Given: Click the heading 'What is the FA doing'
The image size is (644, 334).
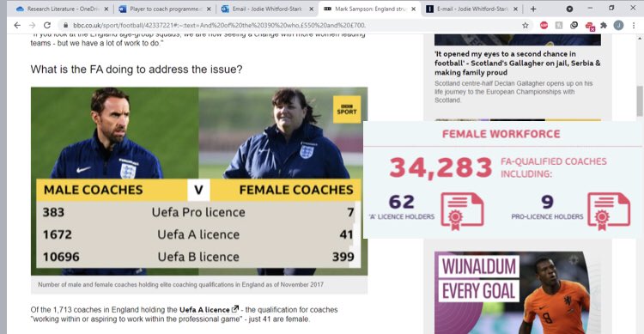Looking at the screenshot, I should coord(137,69).
